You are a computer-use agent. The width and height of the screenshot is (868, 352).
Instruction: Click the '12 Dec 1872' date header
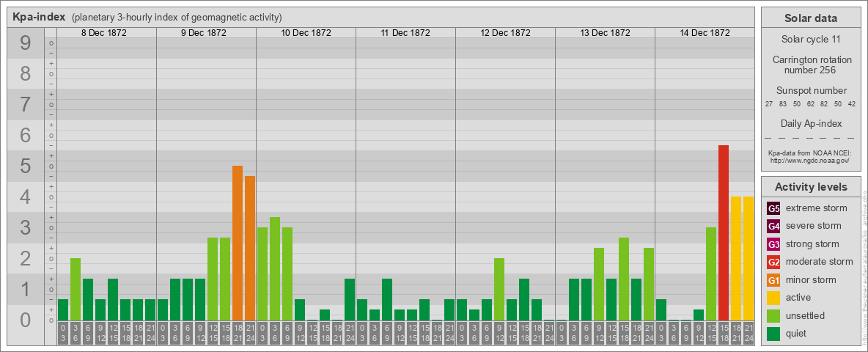505,33
